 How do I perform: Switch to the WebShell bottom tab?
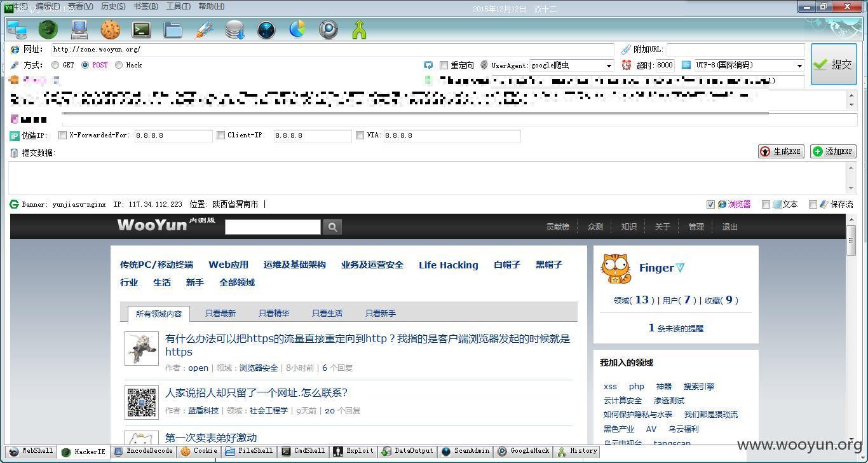pos(31,451)
